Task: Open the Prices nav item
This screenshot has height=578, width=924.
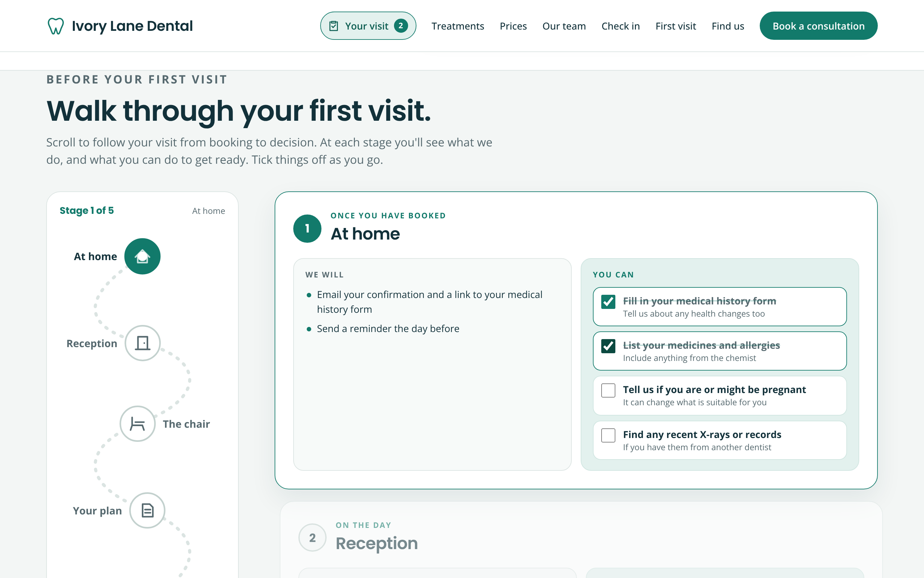Action: click(x=513, y=26)
